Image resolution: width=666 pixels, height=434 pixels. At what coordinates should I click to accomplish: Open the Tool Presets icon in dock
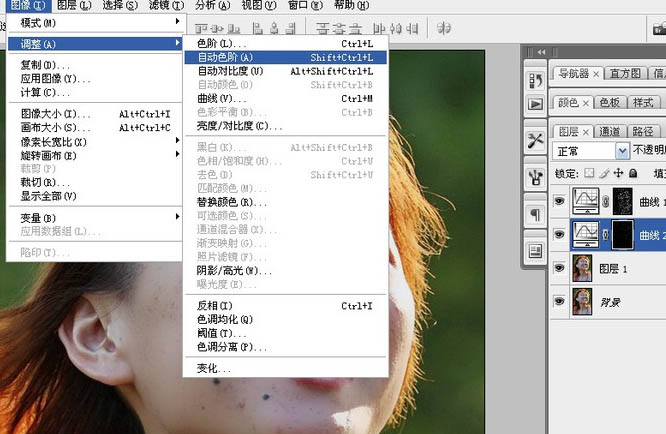pyautogui.click(x=535, y=138)
